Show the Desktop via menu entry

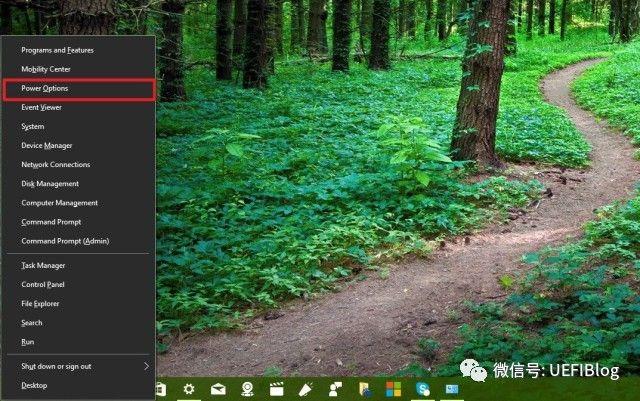78,385
